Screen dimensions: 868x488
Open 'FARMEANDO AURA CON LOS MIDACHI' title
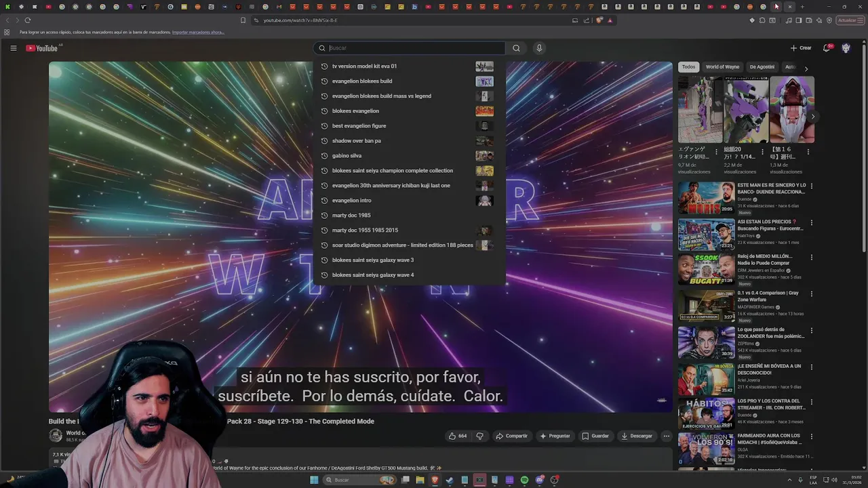tap(769, 439)
